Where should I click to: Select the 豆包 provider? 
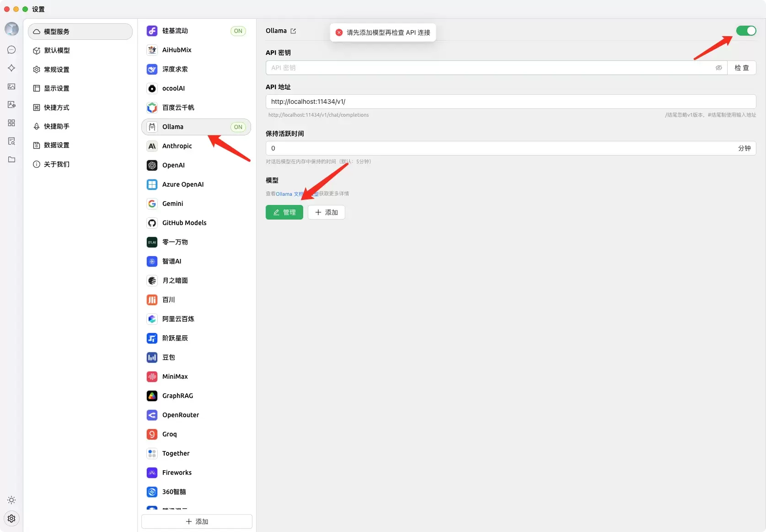click(196, 357)
